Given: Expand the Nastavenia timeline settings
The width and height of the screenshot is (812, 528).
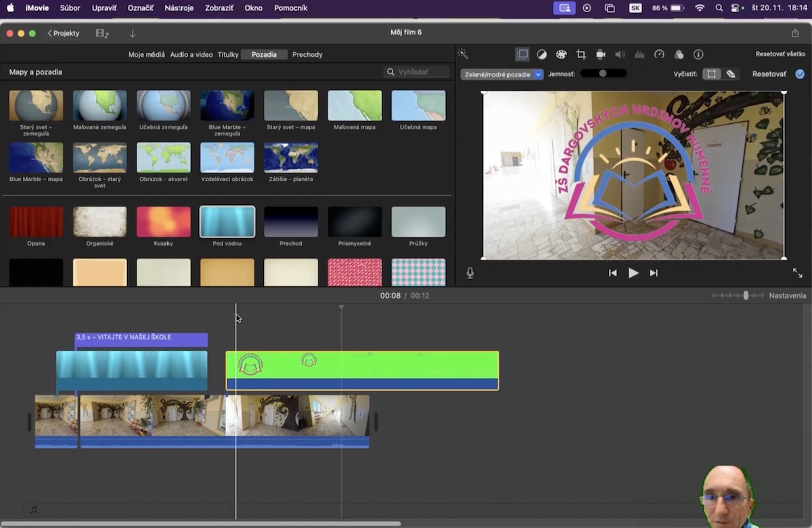Looking at the screenshot, I should pos(787,296).
